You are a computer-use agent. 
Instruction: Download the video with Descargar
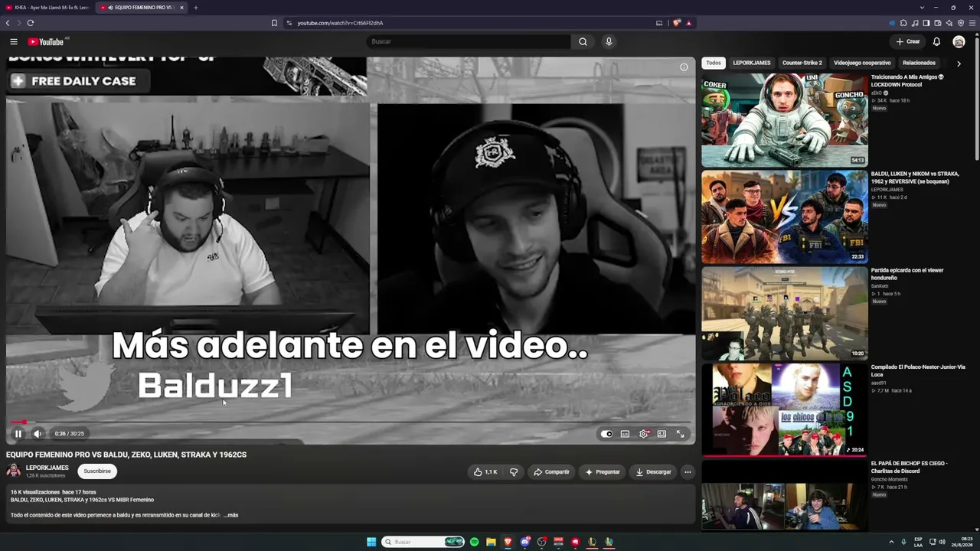click(x=653, y=472)
